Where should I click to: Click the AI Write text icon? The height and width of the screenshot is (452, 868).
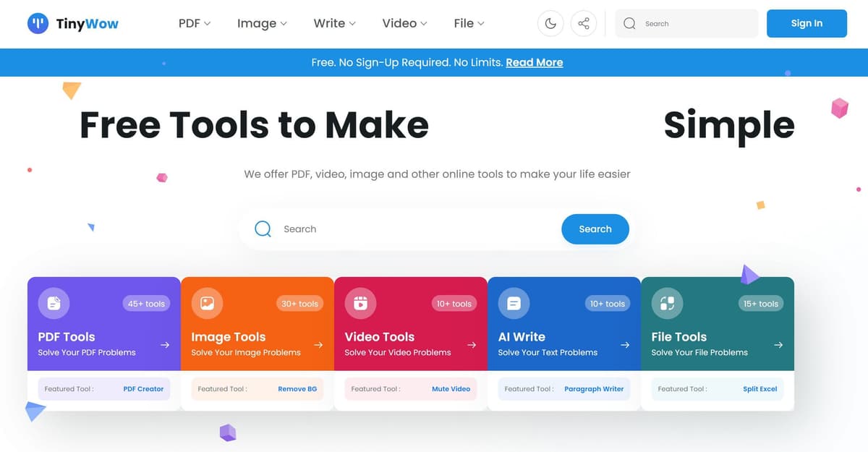click(x=514, y=304)
